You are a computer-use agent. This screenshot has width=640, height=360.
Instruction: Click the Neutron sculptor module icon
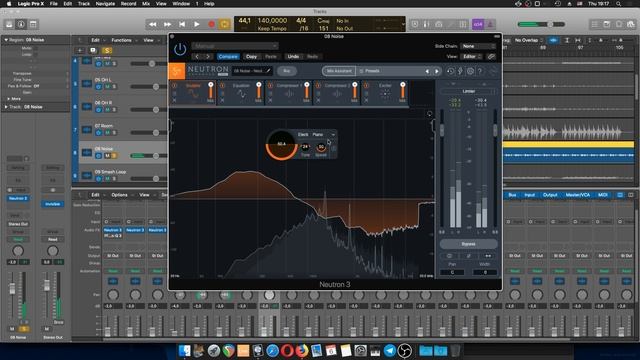[193, 94]
